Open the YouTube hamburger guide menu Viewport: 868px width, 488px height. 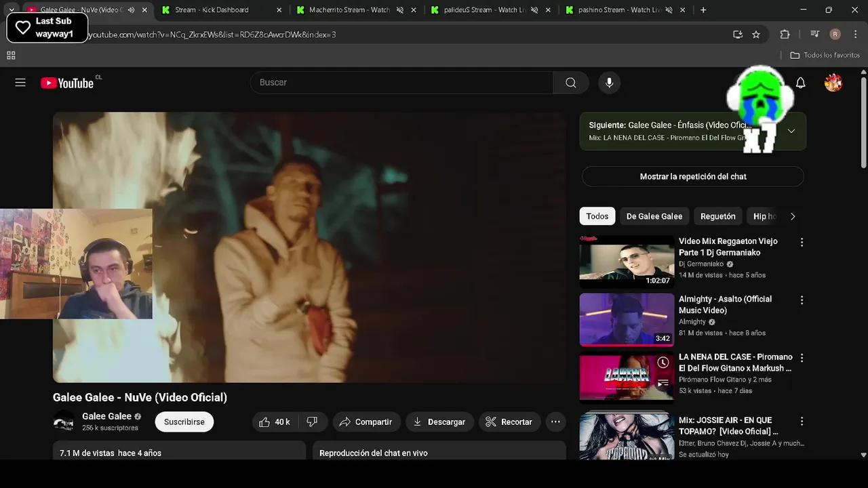[20, 83]
